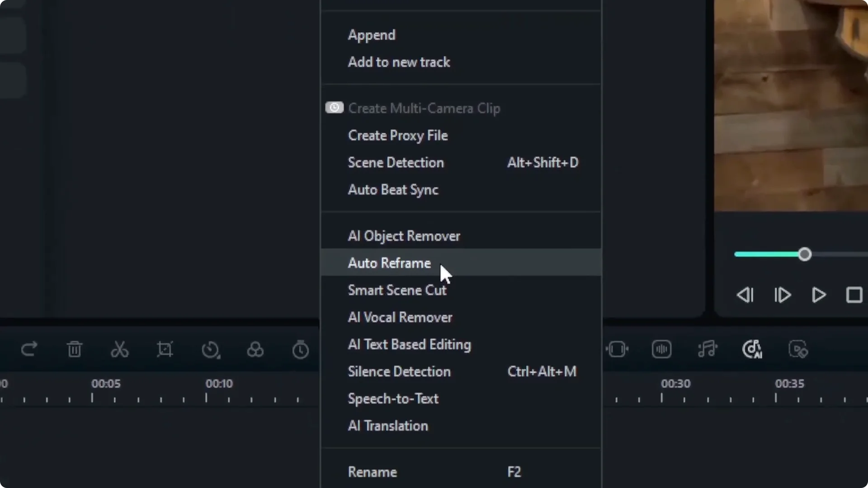The image size is (868, 488).
Task: Click the Redo icon in the toolbar
Action: [x=29, y=349]
